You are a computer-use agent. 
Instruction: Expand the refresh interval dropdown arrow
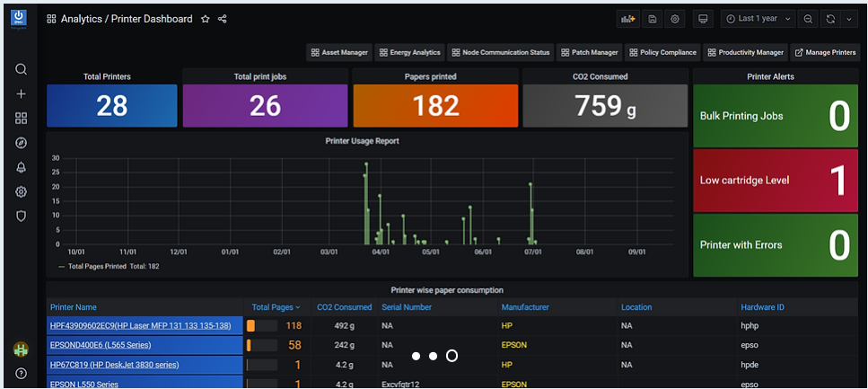(849, 19)
